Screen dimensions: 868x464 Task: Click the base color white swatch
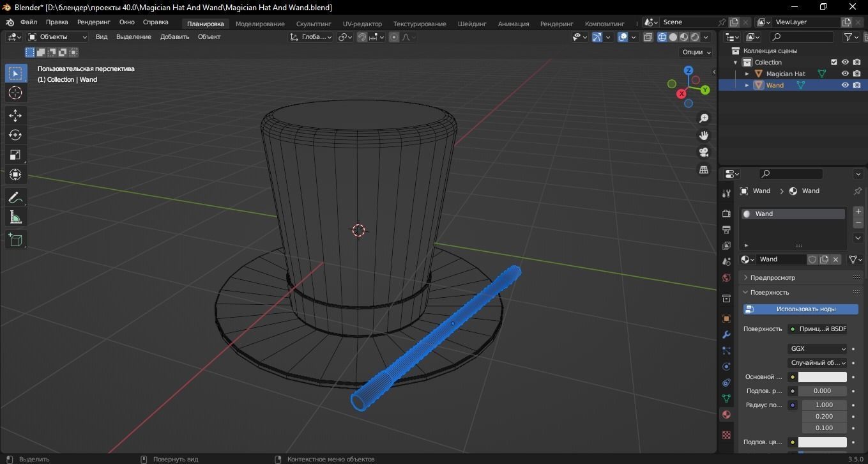point(822,377)
